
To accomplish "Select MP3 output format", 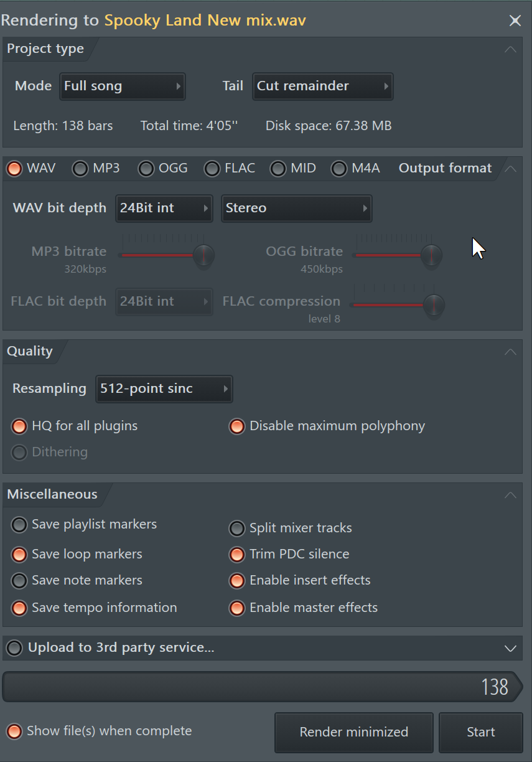I will 80,169.
